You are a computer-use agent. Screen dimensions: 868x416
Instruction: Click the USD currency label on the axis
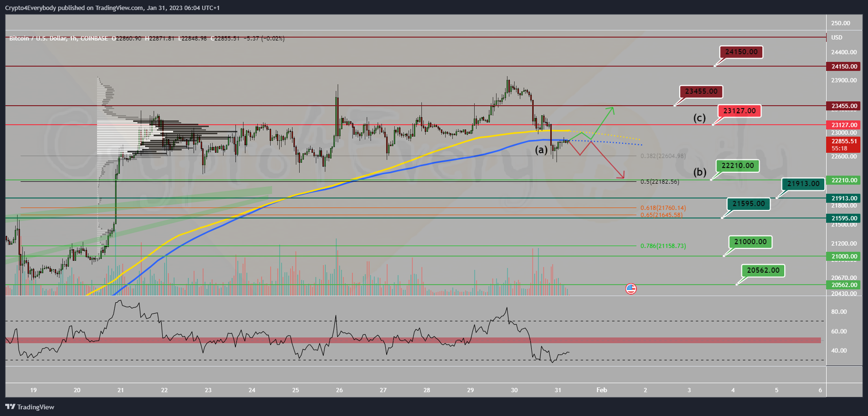(x=837, y=38)
